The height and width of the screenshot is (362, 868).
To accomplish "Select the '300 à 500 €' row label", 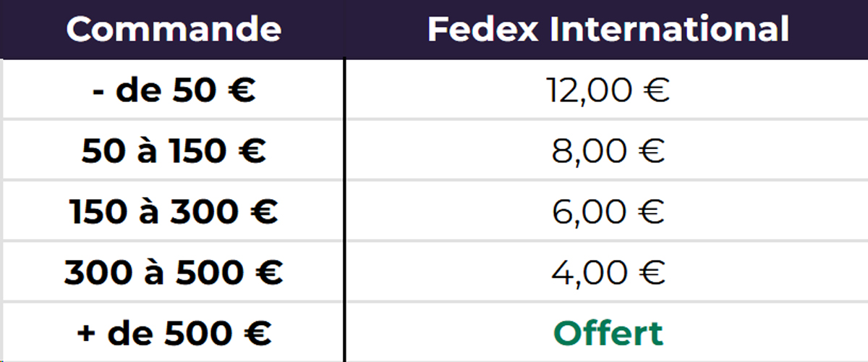I will click(x=174, y=273).
